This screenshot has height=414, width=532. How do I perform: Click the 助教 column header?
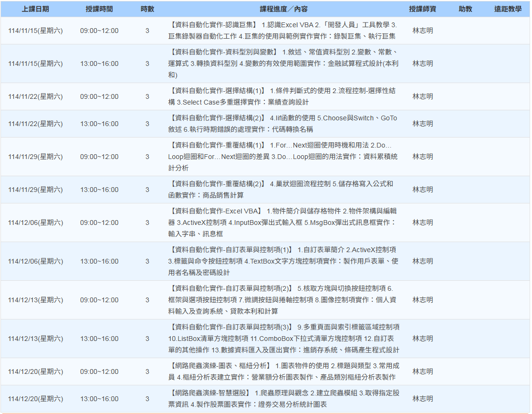pyautogui.click(x=465, y=9)
